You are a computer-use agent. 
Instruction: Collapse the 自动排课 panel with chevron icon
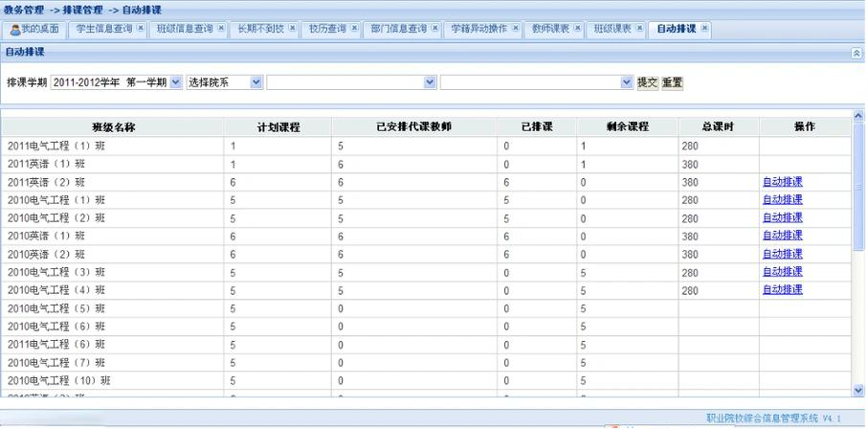(857, 53)
